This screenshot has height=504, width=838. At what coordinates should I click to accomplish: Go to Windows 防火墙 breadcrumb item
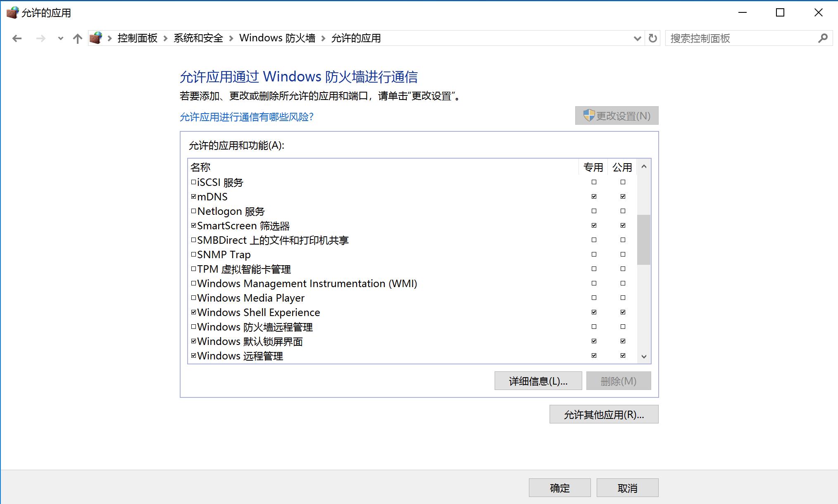pos(277,38)
